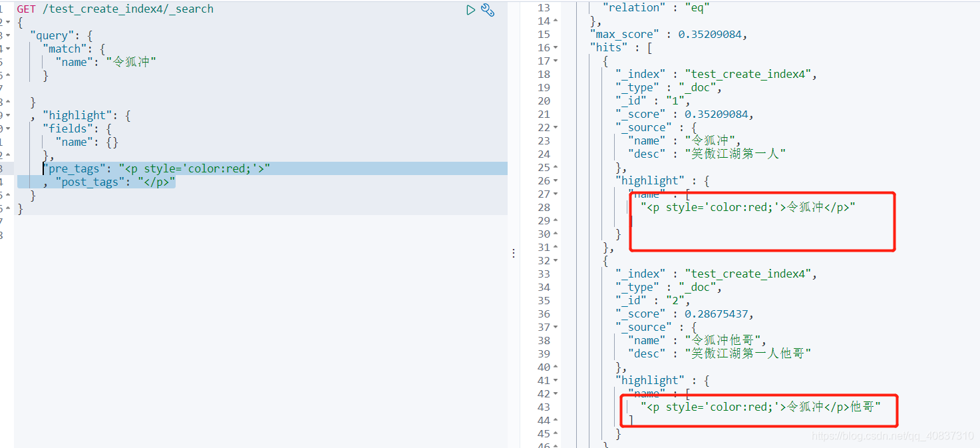Fold the "_source" object on line 22
The height and width of the screenshot is (448, 980).
tap(556, 128)
